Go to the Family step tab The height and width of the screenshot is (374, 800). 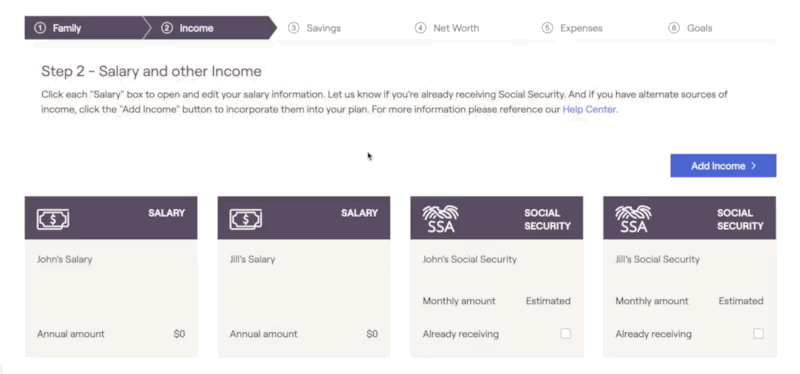coord(84,28)
